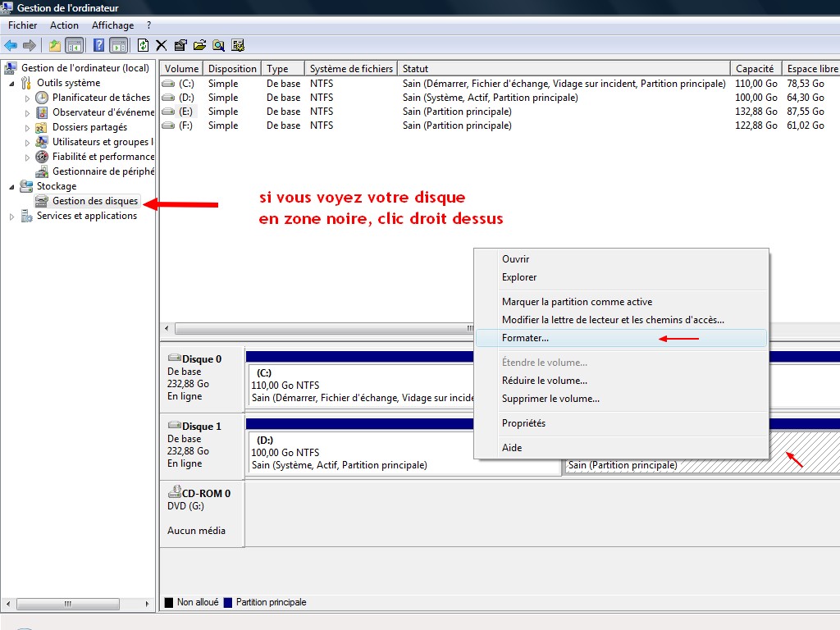Click the Properties toolbar icon

pos(180,45)
